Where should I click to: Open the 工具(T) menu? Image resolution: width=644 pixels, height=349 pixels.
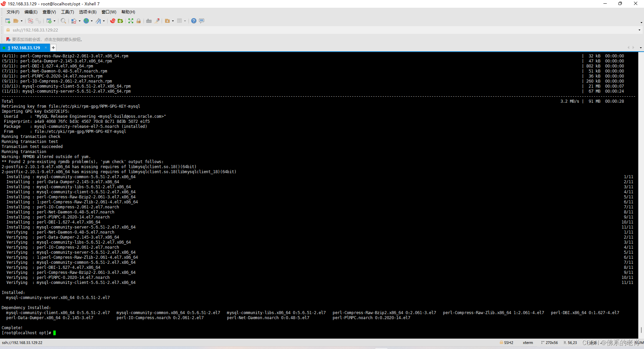67,12
